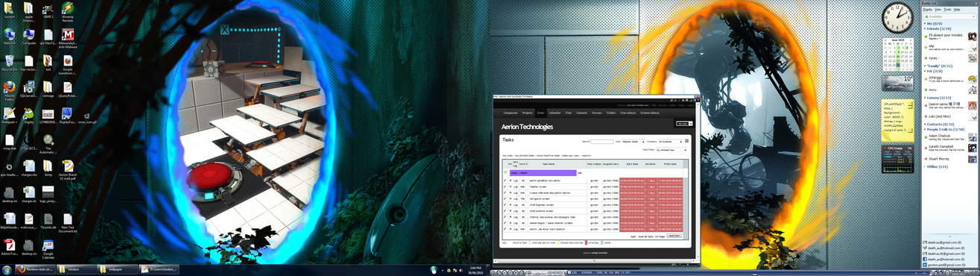Launch Malwarebytes Anti-Malware from the desktop
Screen dimensions: 980x276
click(67, 38)
